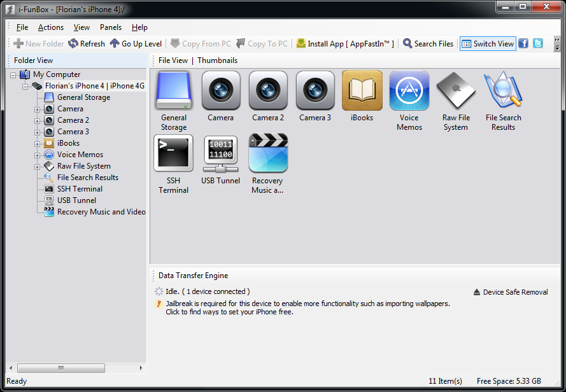Open the Recovery Music and Video icon
The image size is (566, 392).
click(x=267, y=153)
